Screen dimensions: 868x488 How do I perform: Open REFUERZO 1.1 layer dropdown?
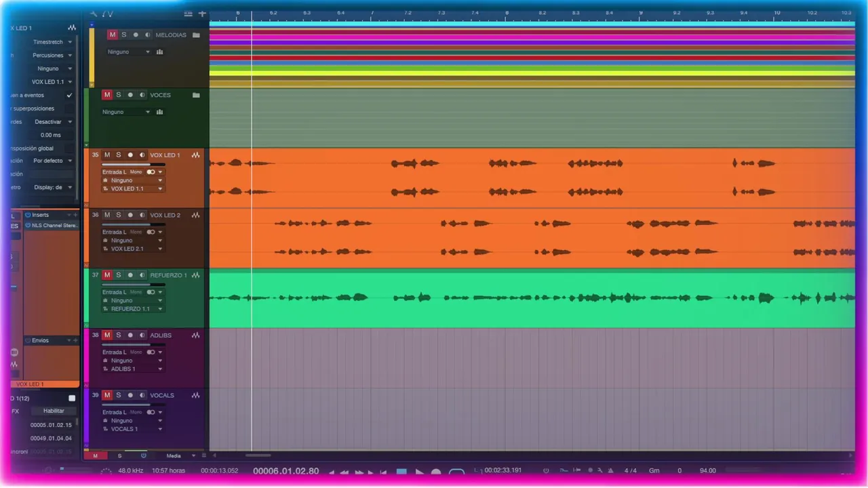coord(132,309)
